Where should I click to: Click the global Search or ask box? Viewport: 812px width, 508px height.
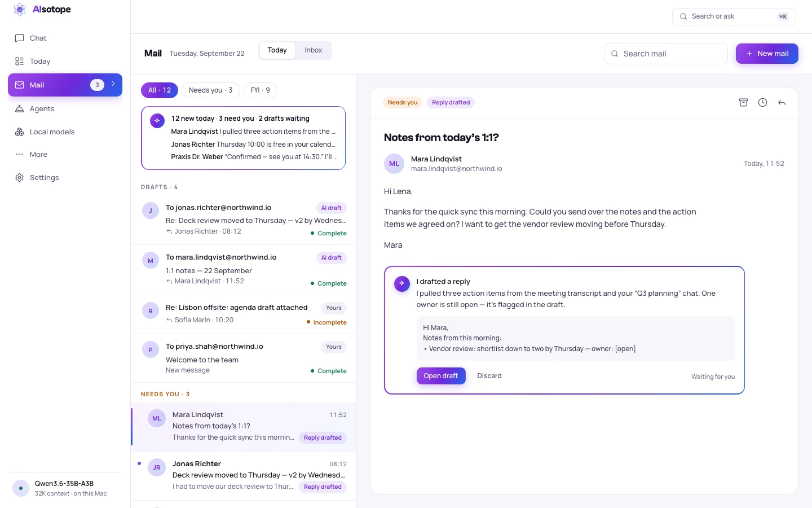(734, 16)
